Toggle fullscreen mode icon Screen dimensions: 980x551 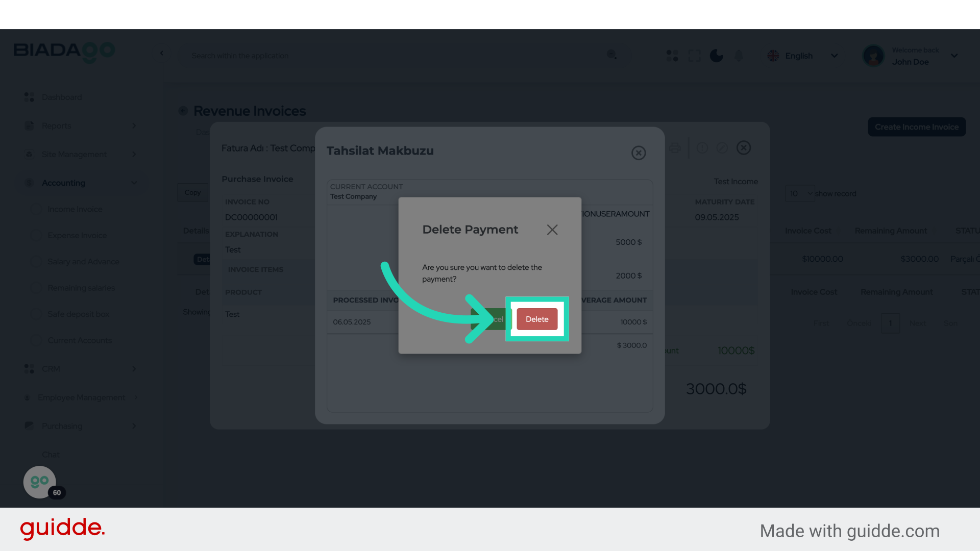point(694,56)
